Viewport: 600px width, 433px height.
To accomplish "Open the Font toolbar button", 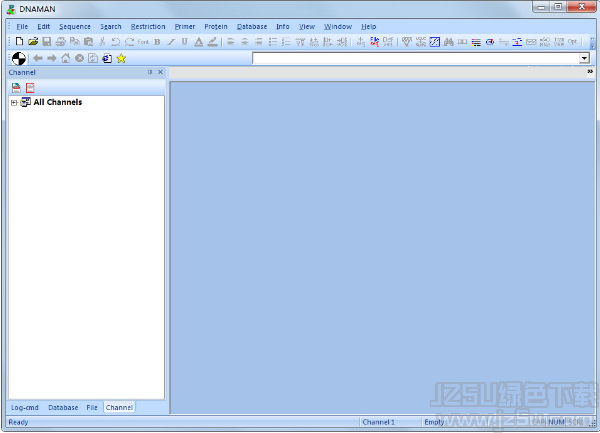I will click(x=143, y=42).
